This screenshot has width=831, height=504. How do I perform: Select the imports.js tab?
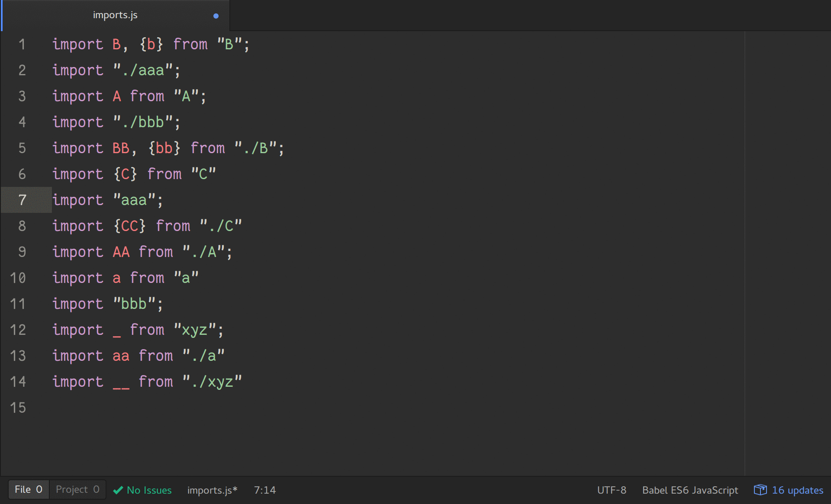coord(115,15)
